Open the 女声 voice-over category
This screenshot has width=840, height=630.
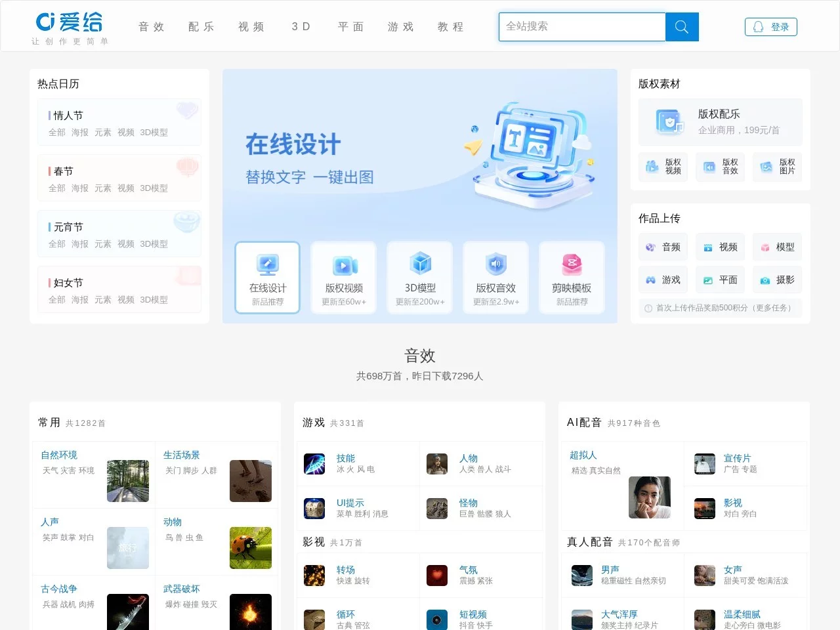click(x=732, y=570)
